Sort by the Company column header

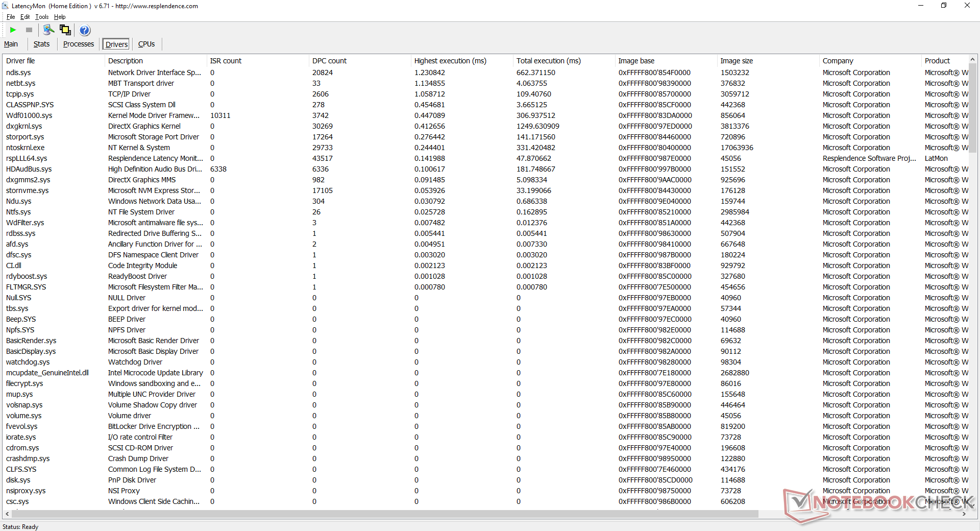[x=870, y=61]
